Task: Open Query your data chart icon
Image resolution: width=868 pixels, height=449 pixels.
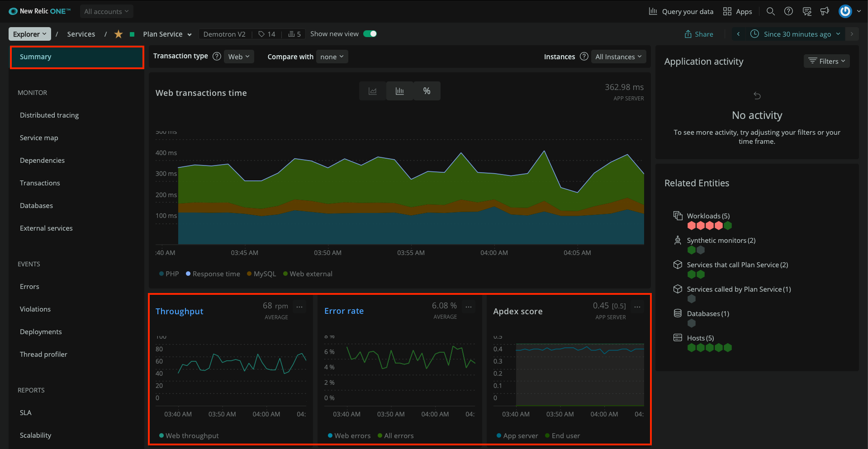Action: tap(653, 11)
